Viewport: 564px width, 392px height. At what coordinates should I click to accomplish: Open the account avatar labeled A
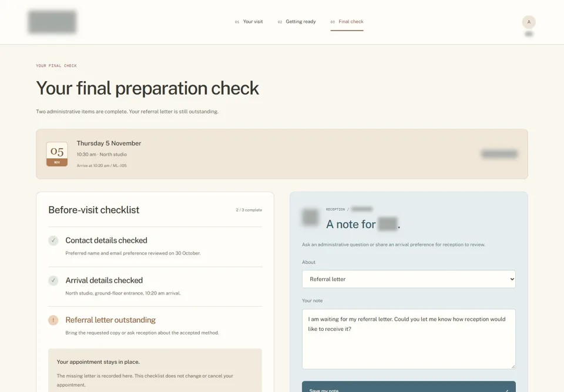pyautogui.click(x=529, y=22)
